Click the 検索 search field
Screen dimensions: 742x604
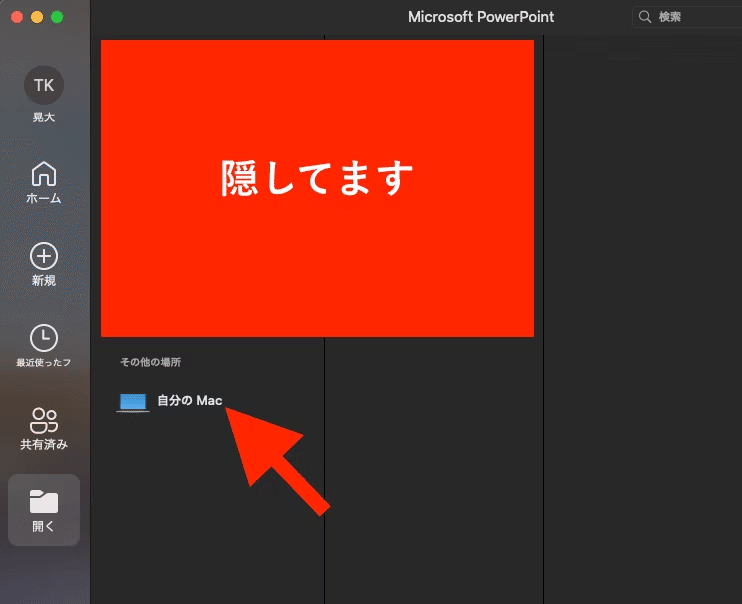687,17
